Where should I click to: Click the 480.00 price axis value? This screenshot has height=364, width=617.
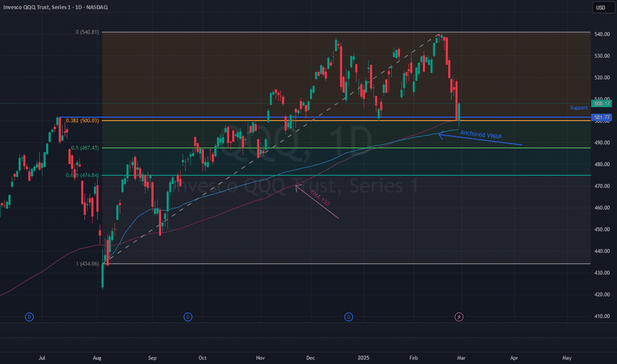tap(602, 165)
